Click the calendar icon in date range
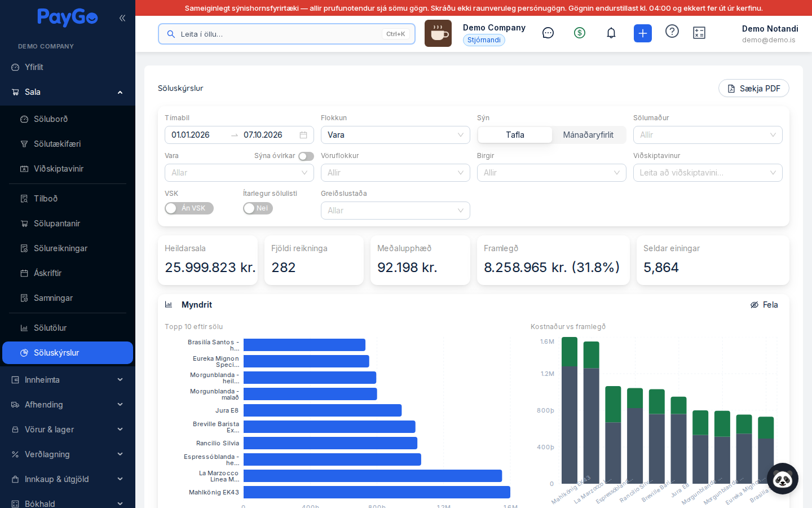The image size is (812, 508). [x=303, y=135]
